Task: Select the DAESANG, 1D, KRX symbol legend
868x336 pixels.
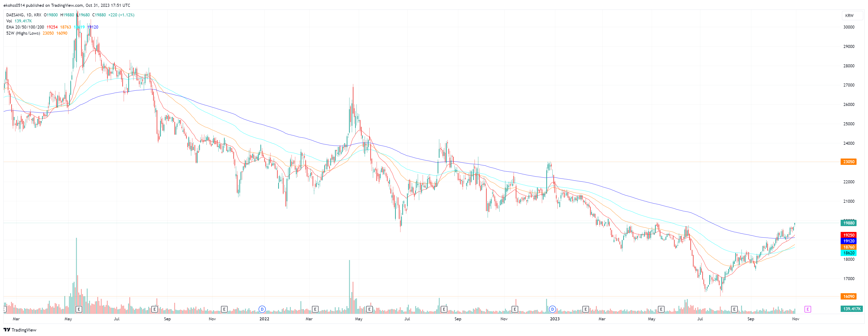Action: [x=24, y=15]
